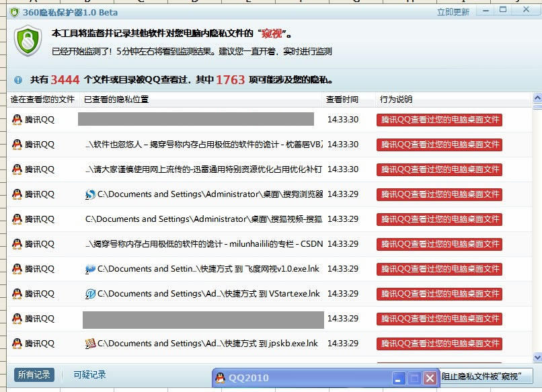Click the 立即更新 update link
Image resolution: width=542 pixels, height=392 pixels.
(453, 12)
